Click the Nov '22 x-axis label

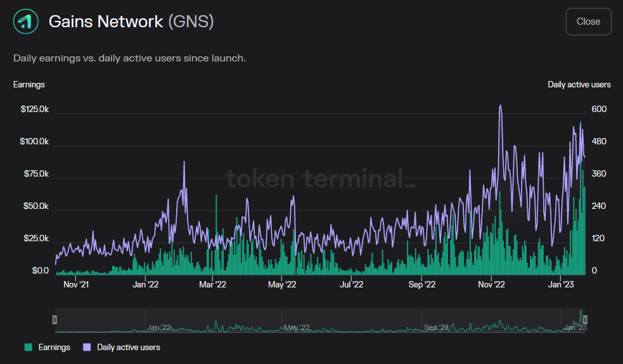tap(491, 285)
